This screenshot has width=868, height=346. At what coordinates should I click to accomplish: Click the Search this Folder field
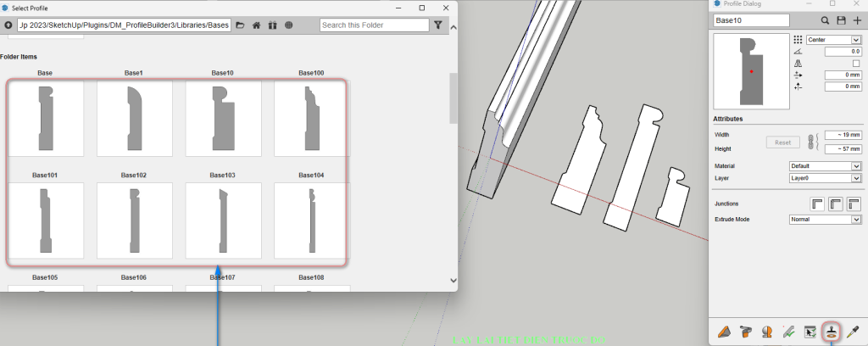coord(374,25)
